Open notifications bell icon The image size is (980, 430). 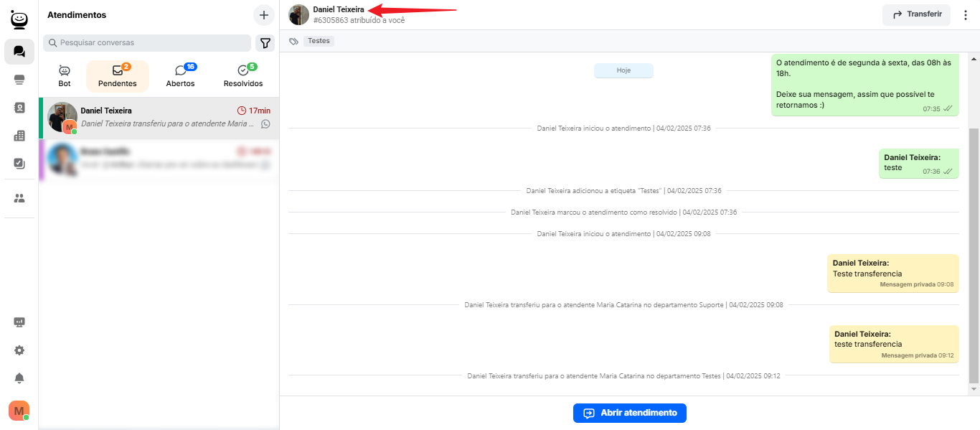pos(19,378)
